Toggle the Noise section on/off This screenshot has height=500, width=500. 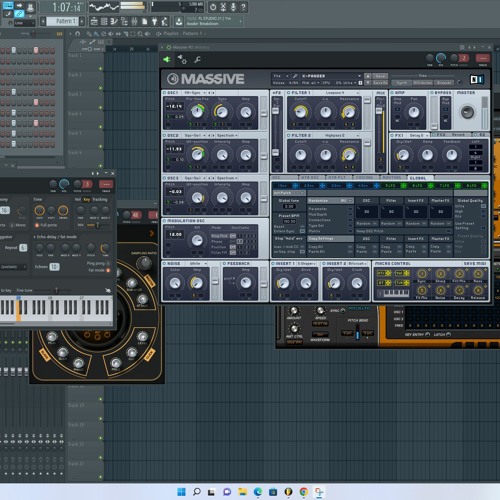(164, 264)
